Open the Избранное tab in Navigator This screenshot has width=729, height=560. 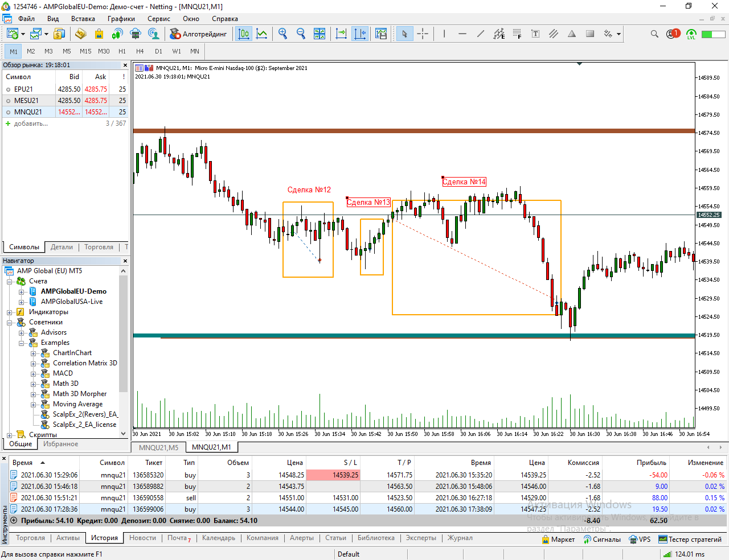click(x=61, y=444)
